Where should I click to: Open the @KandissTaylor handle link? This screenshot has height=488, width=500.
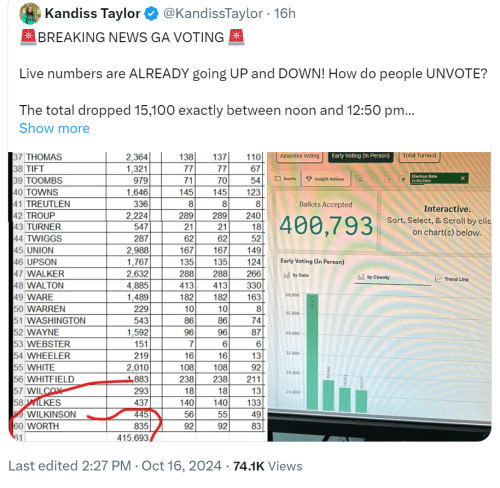[213, 14]
